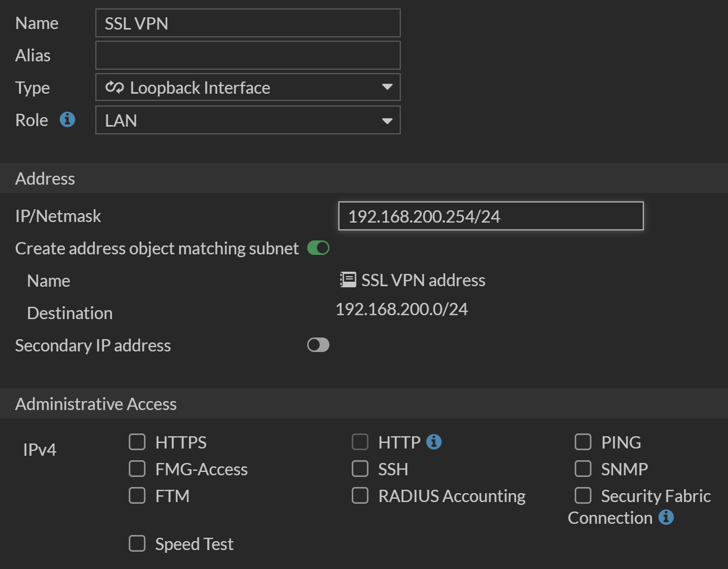Check the FMG-Access option
Viewport: 728px width, 569px height.
(137, 469)
